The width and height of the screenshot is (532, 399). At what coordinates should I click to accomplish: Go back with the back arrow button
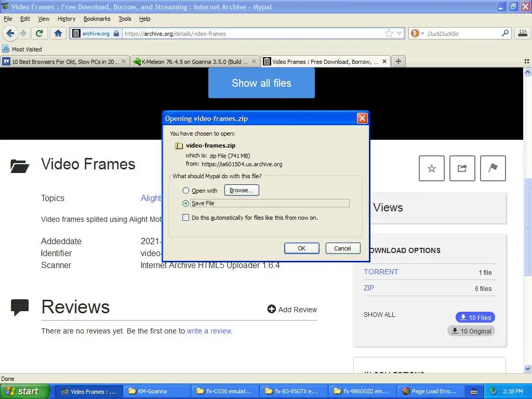[10, 33]
